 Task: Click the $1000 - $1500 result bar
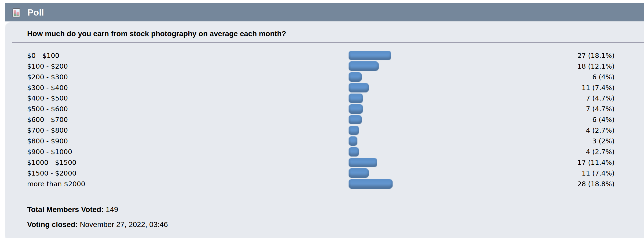(x=362, y=162)
